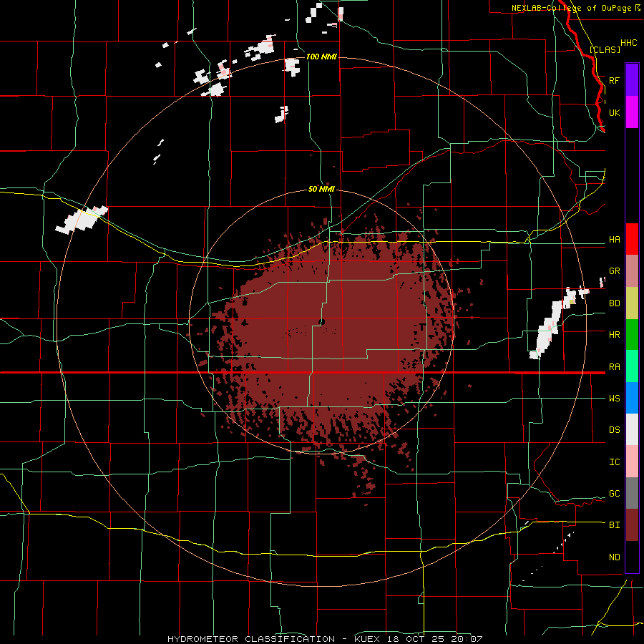Image resolution: width=644 pixels, height=644 pixels.
Task: Select the red HA hail swatch
Action: pyautogui.click(x=632, y=239)
